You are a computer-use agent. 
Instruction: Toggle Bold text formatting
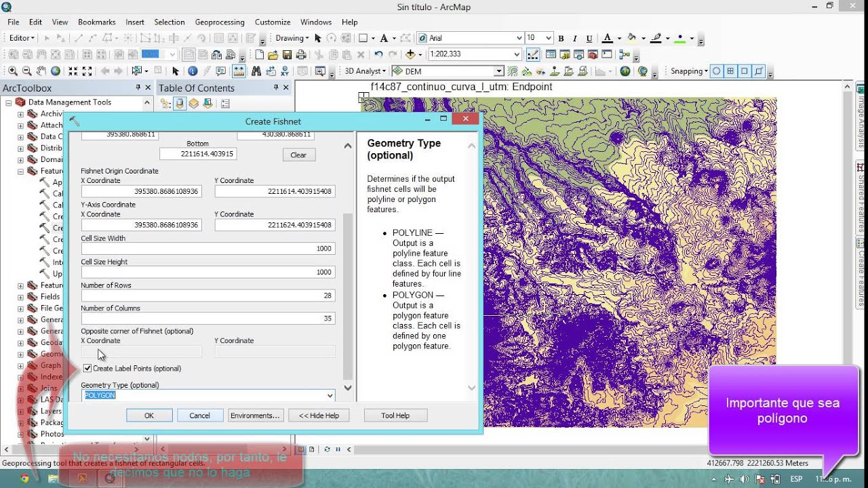click(561, 39)
